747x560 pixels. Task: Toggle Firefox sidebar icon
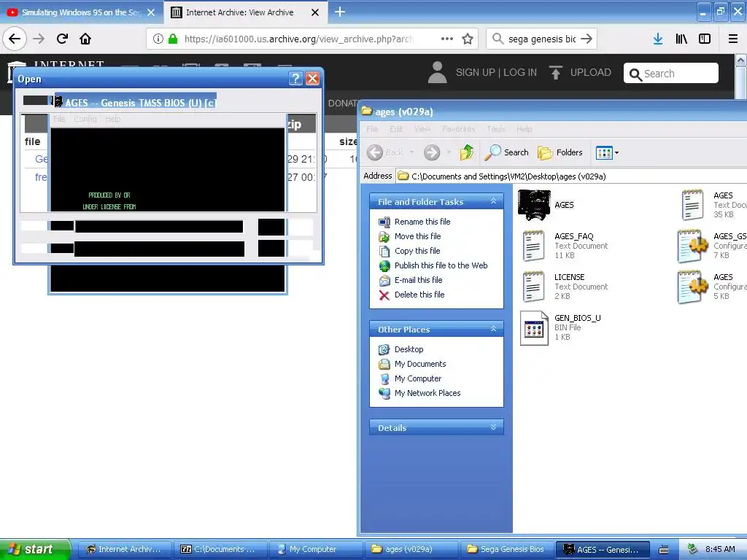click(x=705, y=39)
